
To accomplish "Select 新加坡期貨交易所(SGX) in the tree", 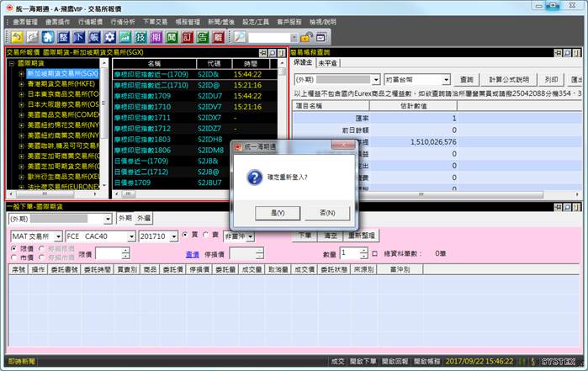I will (62, 73).
